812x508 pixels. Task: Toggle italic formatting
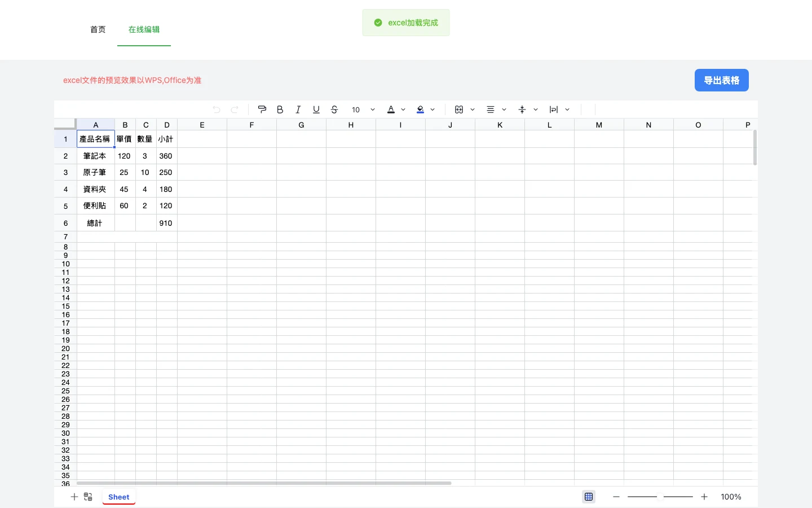coord(298,110)
